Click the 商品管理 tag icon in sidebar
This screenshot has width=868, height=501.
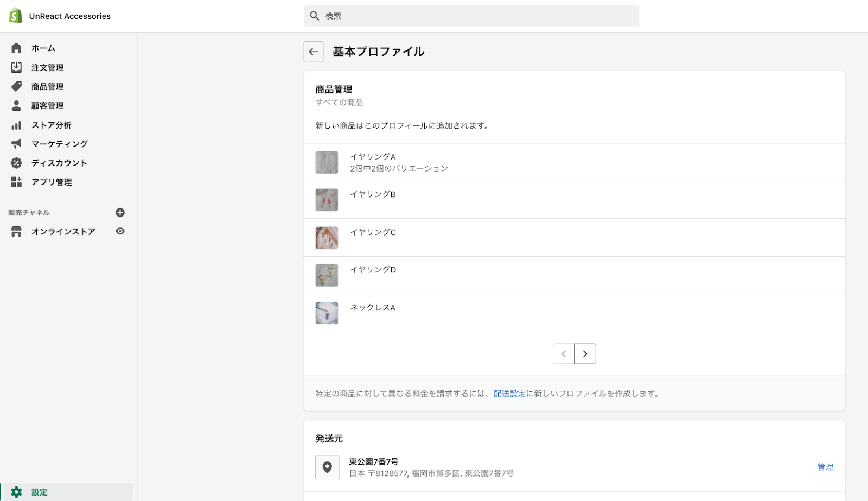tap(16, 86)
